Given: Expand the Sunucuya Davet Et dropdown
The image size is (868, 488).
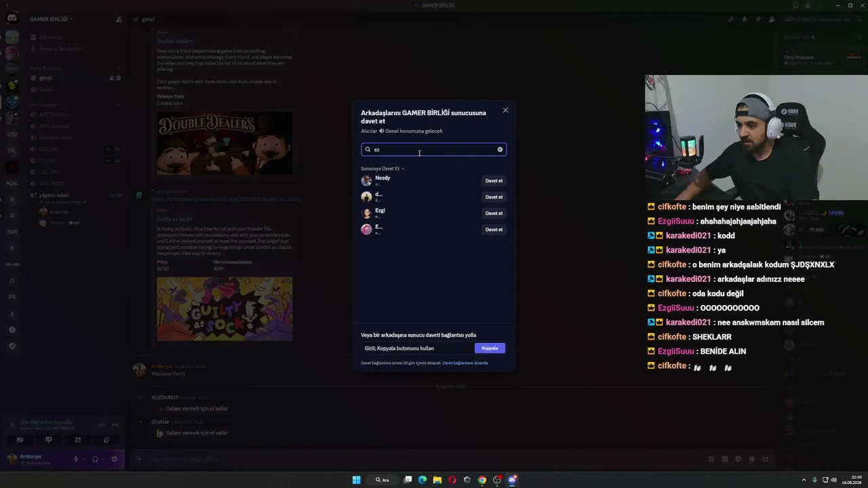Looking at the screenshot, I should pyautogui.click(x=382, y=169).
